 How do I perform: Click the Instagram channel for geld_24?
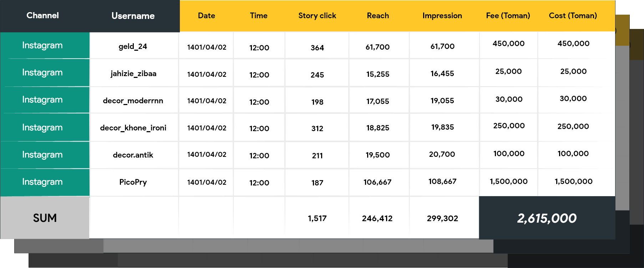[x=42, y=45]
